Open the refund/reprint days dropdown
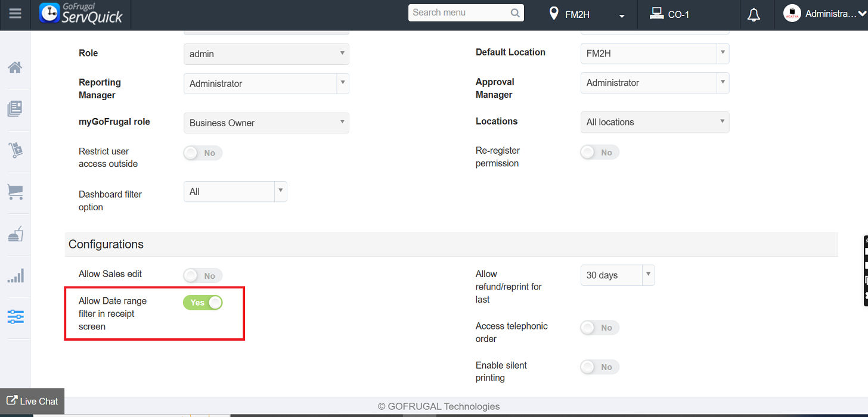 click(617, 275)
